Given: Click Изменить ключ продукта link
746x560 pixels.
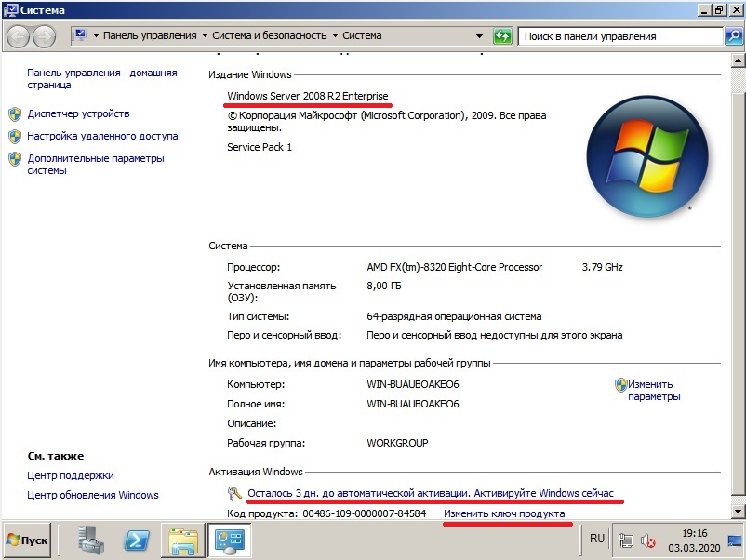Looking at the screenshot, I should pyautogui.click(x=504, y=513).
